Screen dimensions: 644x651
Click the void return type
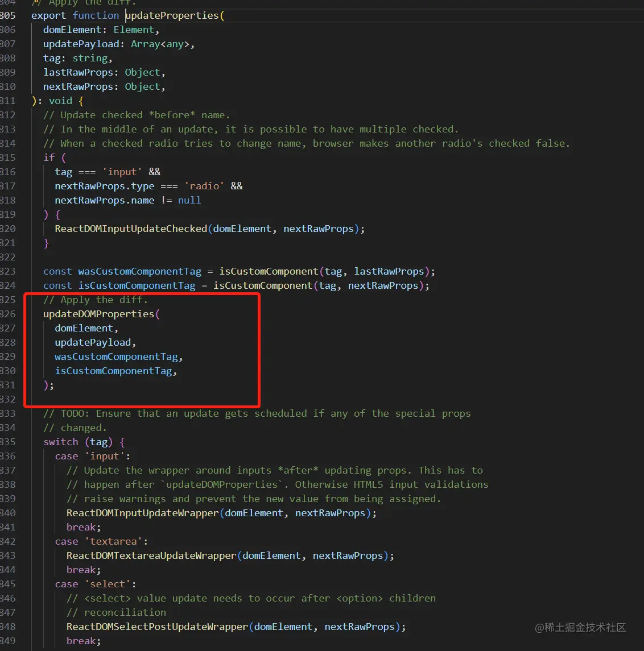(x=61, y=101)
